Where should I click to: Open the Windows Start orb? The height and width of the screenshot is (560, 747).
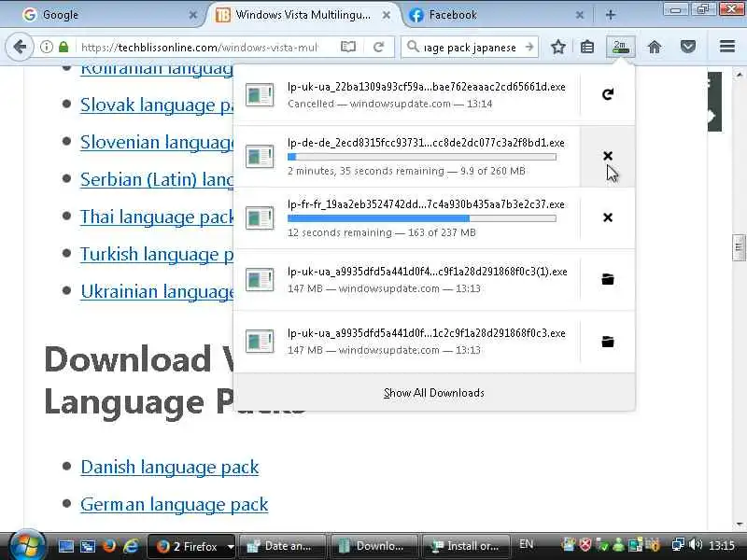pos(27,546)
